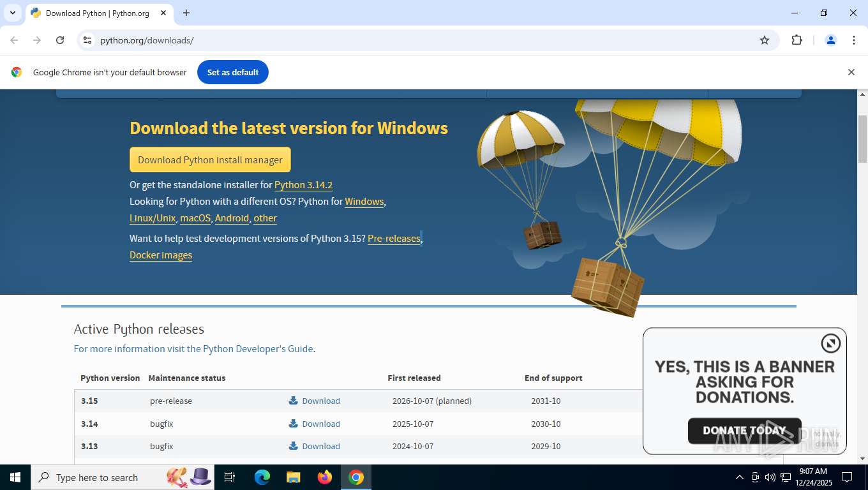Launch Firefox from the taskbar
The image size is (868, 490).
coord(325,477)
